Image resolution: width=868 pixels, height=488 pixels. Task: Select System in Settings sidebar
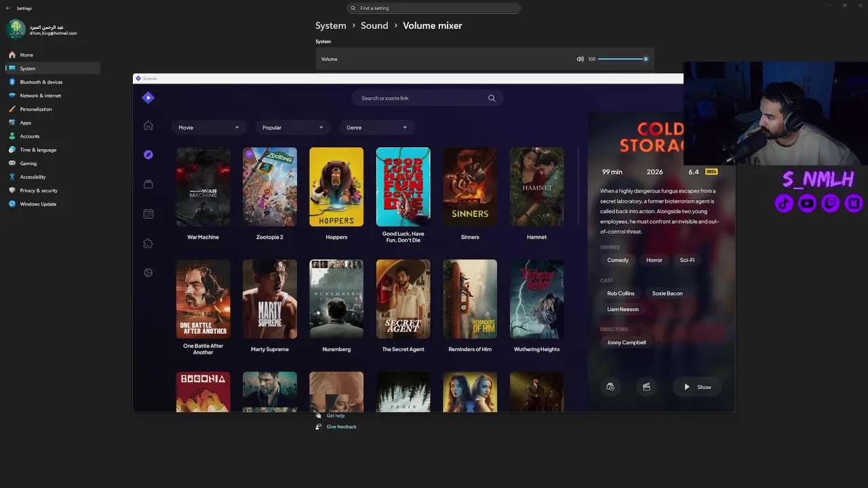click(53, 68)
